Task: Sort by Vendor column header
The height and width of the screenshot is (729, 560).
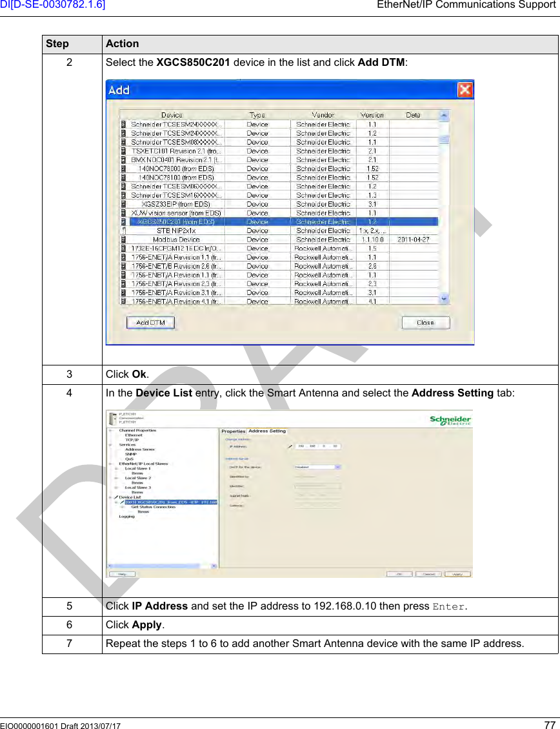Action: (323, 115)
